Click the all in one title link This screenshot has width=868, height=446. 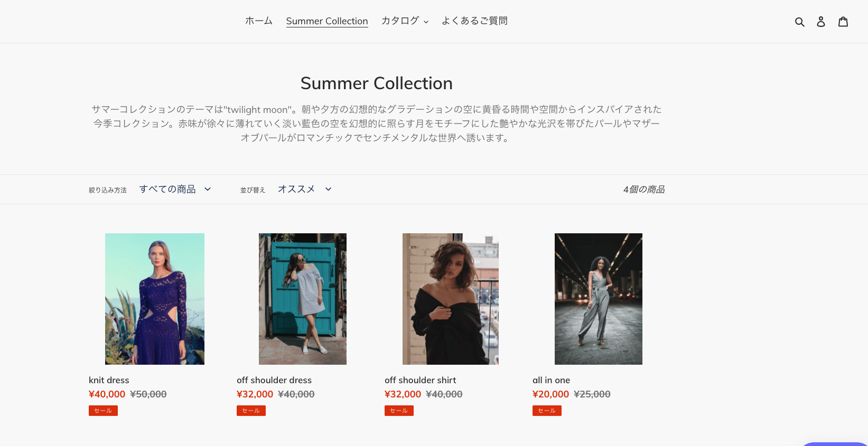(551, 380)
